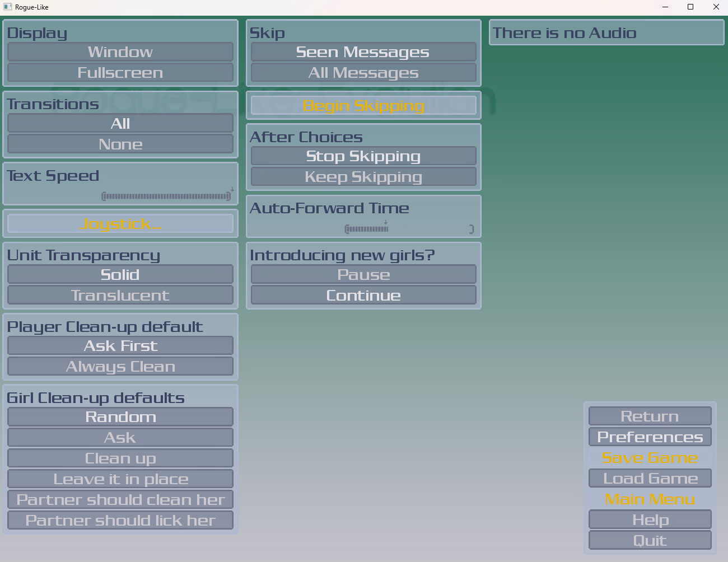Click the Rogue-Like window title icon

8,7
